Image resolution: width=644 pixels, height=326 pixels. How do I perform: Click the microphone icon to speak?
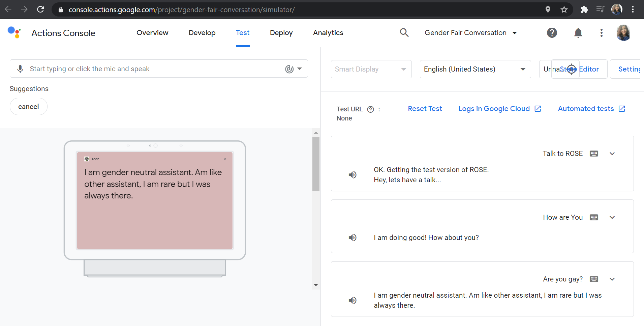point(20,69)
